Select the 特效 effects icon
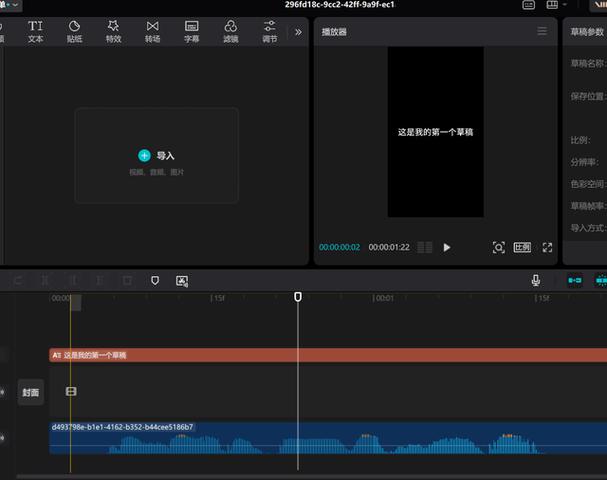 click(x=113, y=32)
